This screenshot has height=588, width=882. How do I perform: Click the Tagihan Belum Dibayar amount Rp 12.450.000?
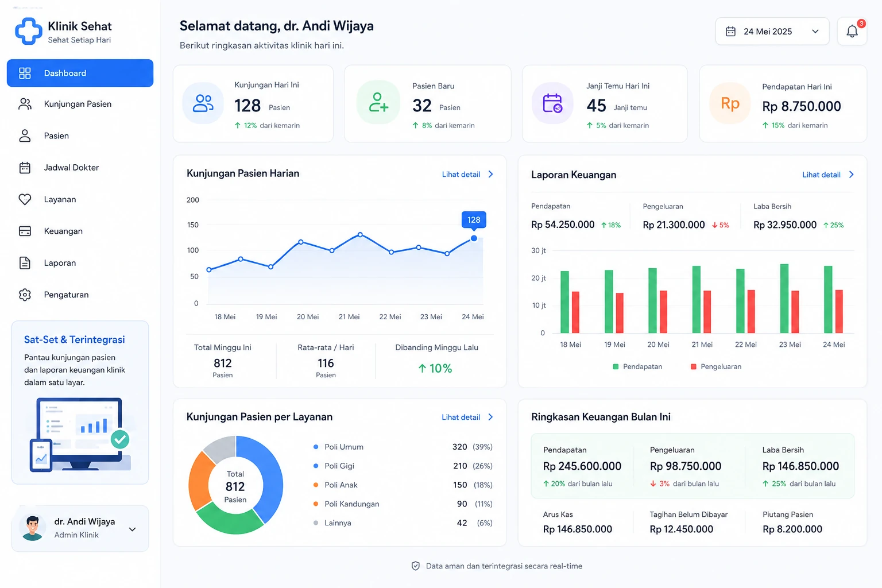pyautogui.click(x=682, y=529)
